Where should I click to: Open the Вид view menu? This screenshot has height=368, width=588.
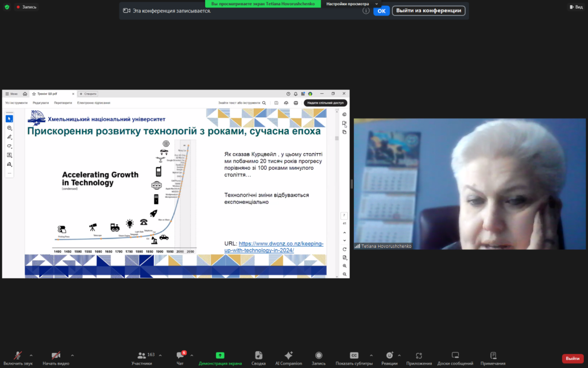(x=575, y=7)
